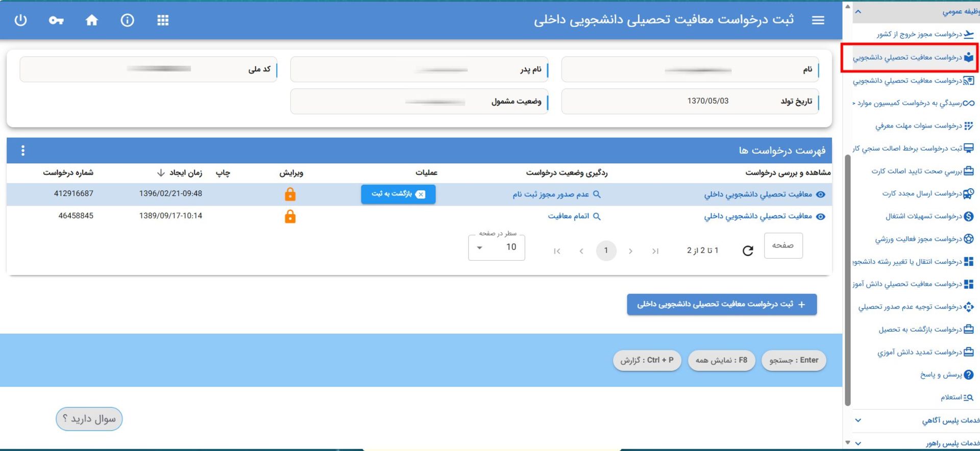Open ثبت درخواست برخط اصالت سنجی کارت item
The height and width of the screenshot is (451, 980).
pos(914,148)
